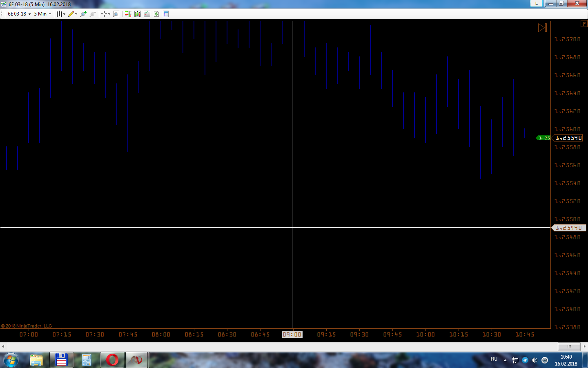Click the zoom in magnifier icon
This screenshot has width=588, height=368.
coord(83,14)
